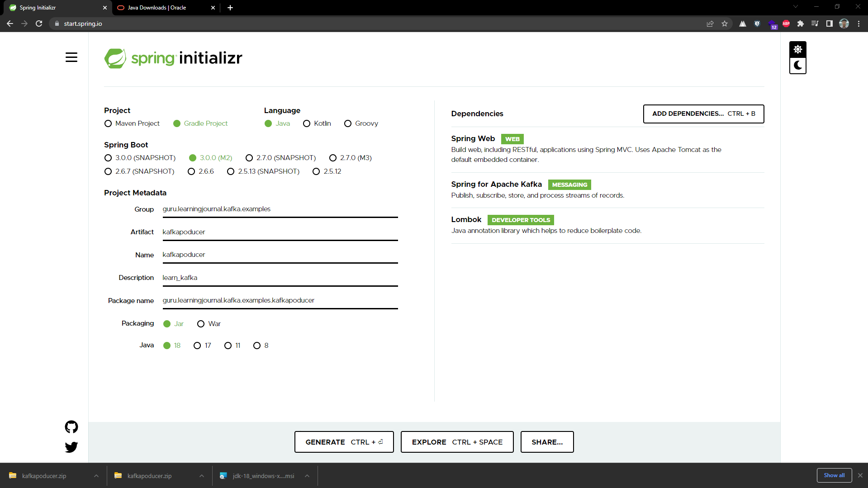Select Java version 11
The image size is (868, 488).
[x=232, y=346]
